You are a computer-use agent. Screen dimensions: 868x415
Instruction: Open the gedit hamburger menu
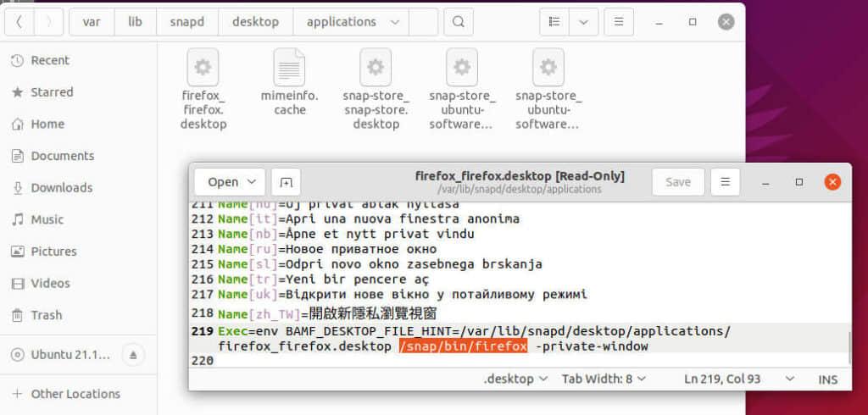pos(725,182)
